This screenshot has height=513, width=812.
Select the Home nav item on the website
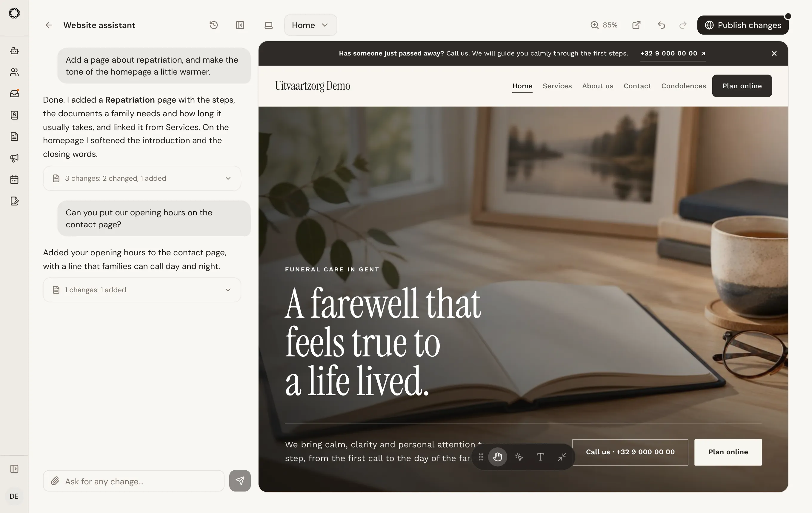(522, 86)
